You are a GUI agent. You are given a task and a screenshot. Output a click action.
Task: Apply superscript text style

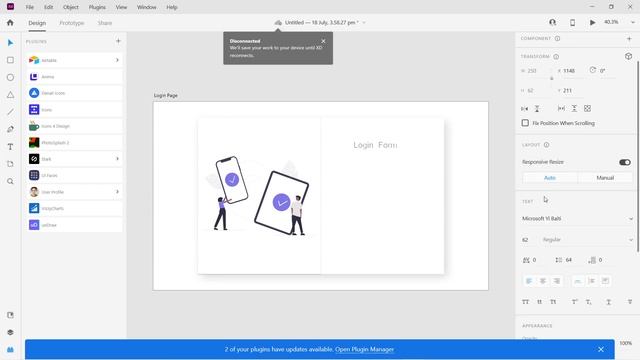pyautogui.click(x=575, y=302)
